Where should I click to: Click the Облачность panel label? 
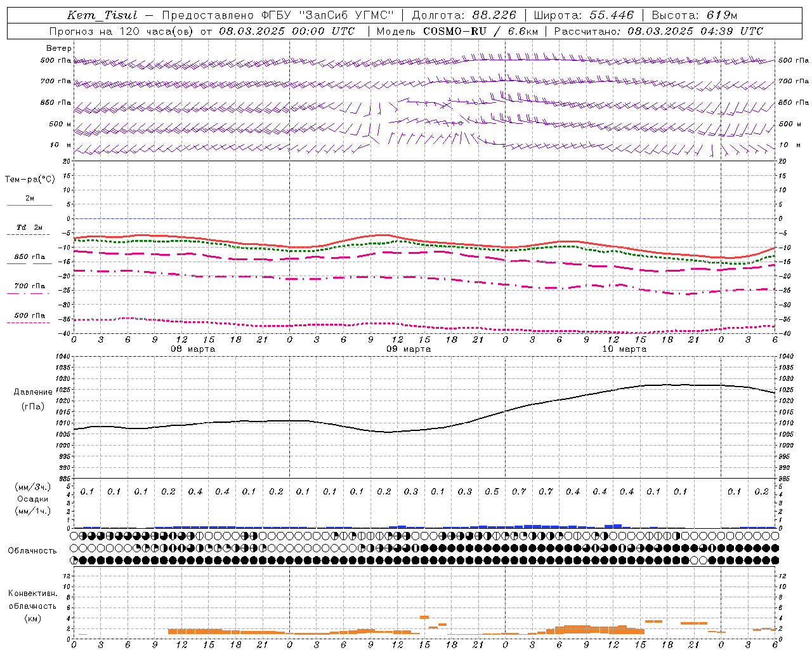point(32,550)
